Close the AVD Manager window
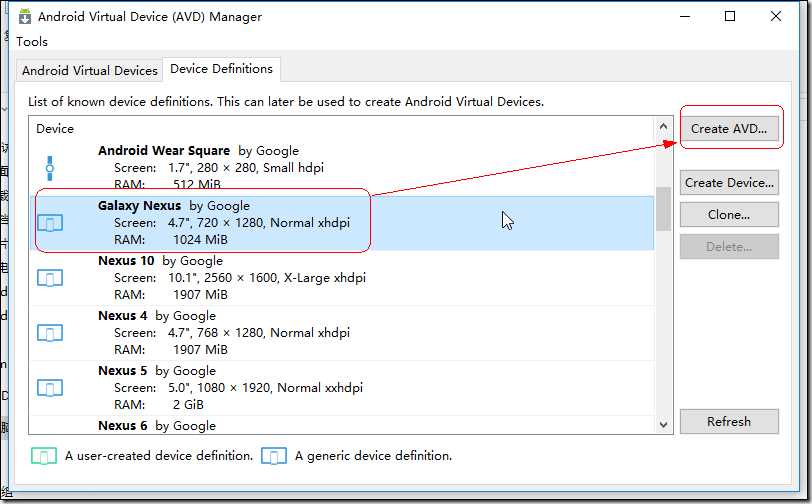Image resolution: width=812 pixels, height=504 pixels. (x=776, y=17)
